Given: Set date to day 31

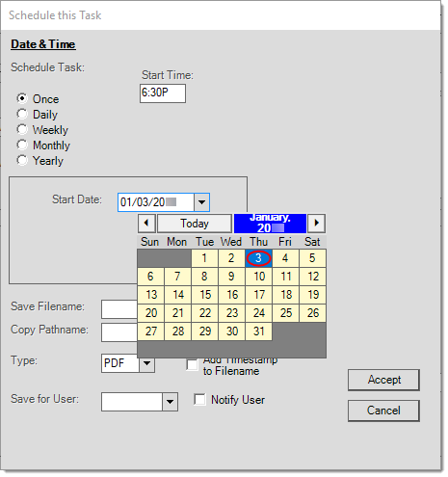Looking at the screenshot, I should tap(258, 331).
